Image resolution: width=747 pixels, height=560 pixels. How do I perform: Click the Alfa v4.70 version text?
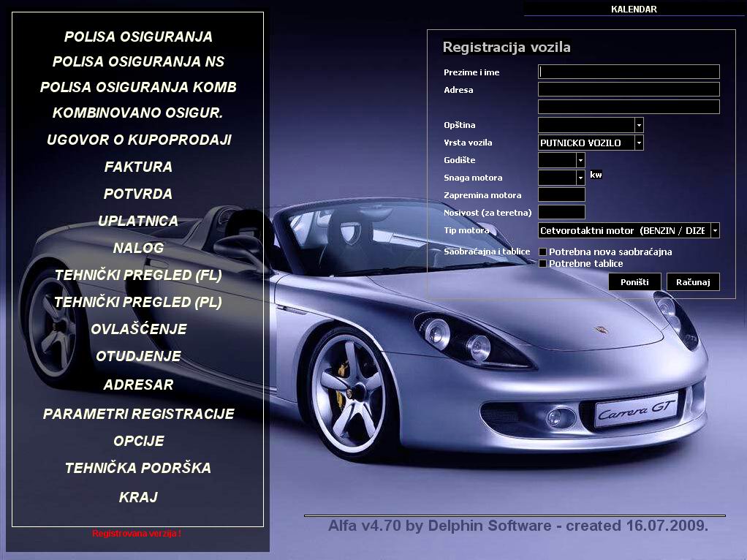pos(518,526)
